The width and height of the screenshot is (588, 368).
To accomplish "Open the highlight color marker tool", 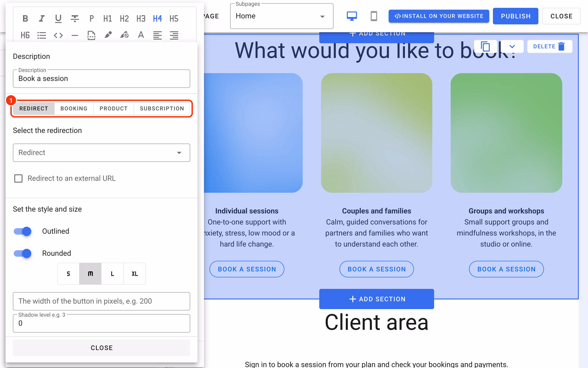I will tap(108, 35).
